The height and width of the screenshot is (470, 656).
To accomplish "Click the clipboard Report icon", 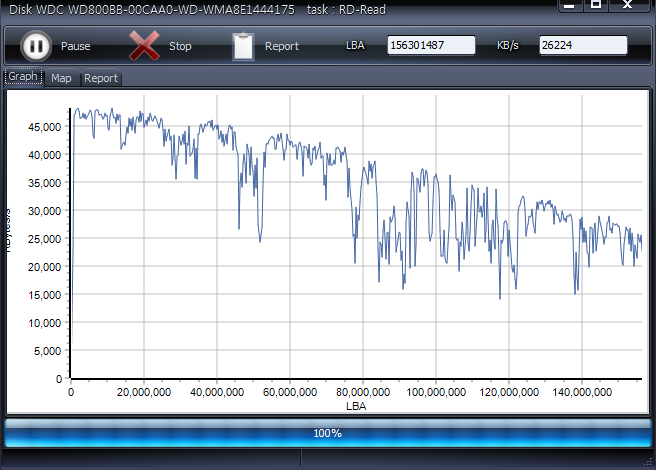I will tap(243, 46).
